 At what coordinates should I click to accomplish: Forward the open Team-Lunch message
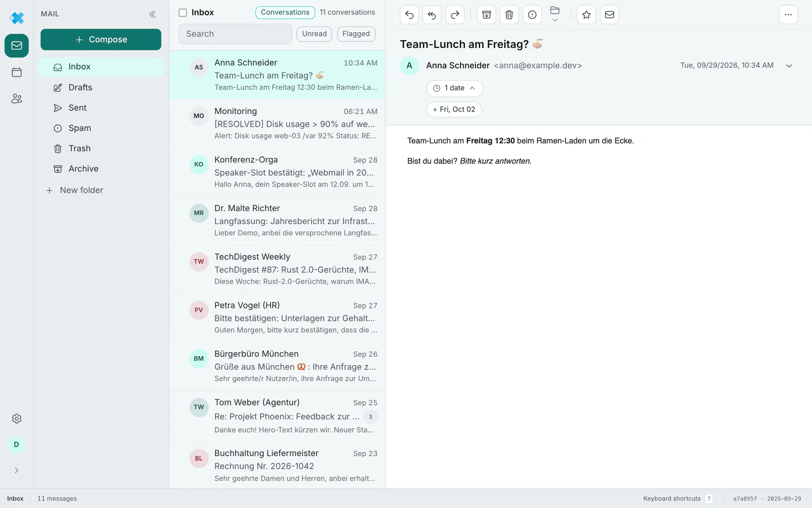point(455,15)
